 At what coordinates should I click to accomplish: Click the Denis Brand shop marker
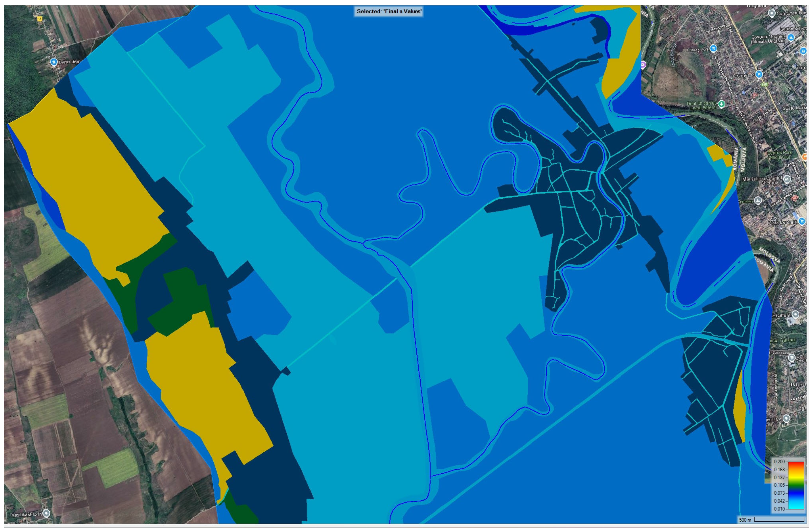(x=53, y=62)
